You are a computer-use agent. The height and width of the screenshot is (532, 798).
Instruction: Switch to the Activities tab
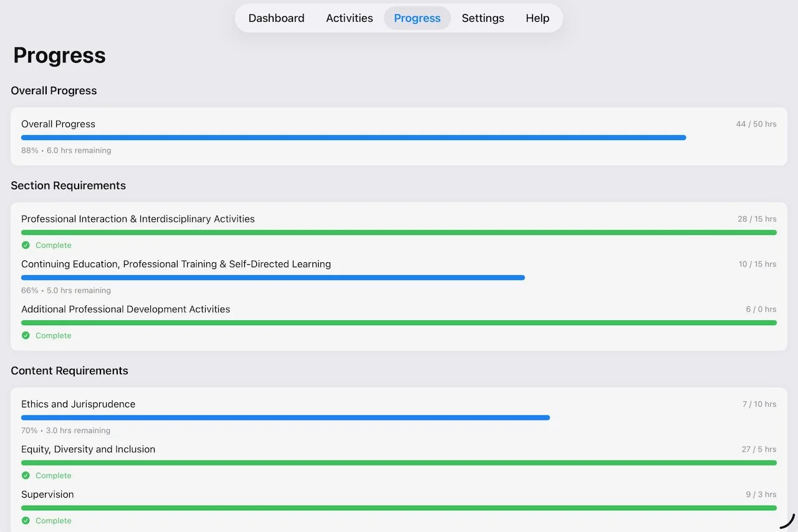point(349,18)
